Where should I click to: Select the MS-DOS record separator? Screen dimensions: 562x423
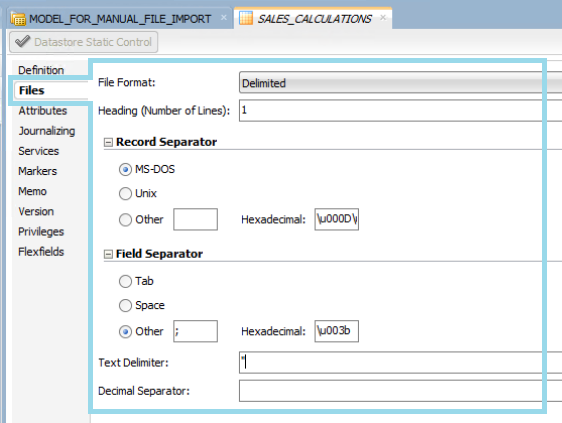(125, 169)
